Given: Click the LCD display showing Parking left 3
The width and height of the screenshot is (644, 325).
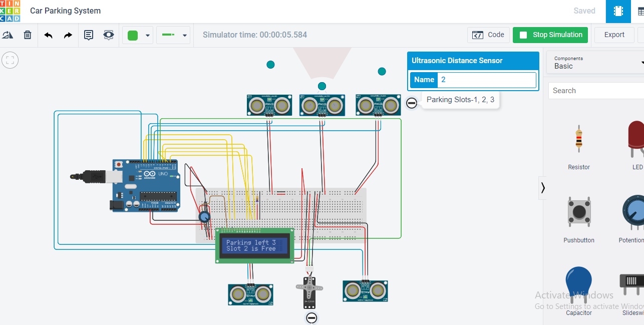Looking at the screenshot, I should point(255,245).
